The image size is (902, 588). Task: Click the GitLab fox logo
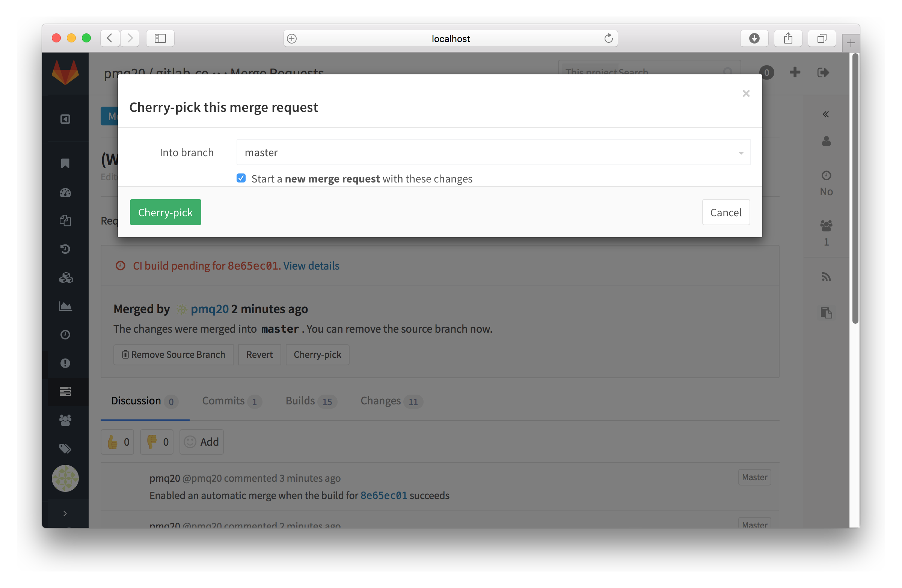[x=65, y=73]
